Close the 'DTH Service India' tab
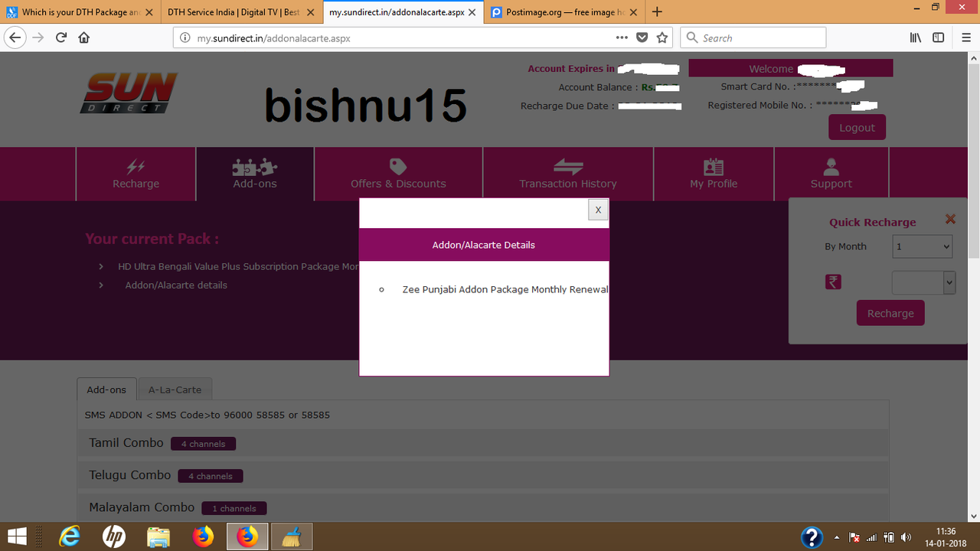The image size is (980, 551). 310,12
